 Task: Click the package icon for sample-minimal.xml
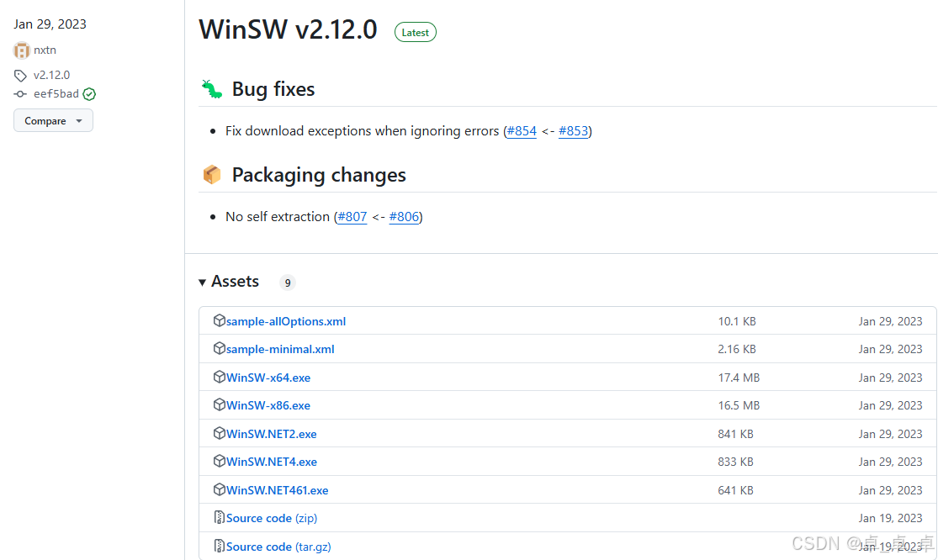tap(219, 348)
